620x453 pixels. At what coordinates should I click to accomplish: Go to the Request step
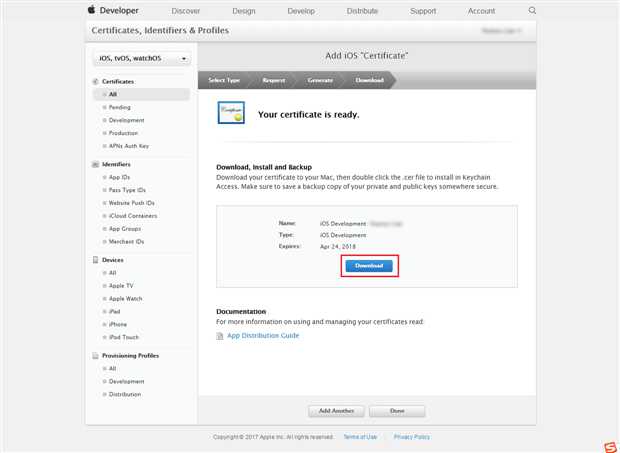click(274, 80)
